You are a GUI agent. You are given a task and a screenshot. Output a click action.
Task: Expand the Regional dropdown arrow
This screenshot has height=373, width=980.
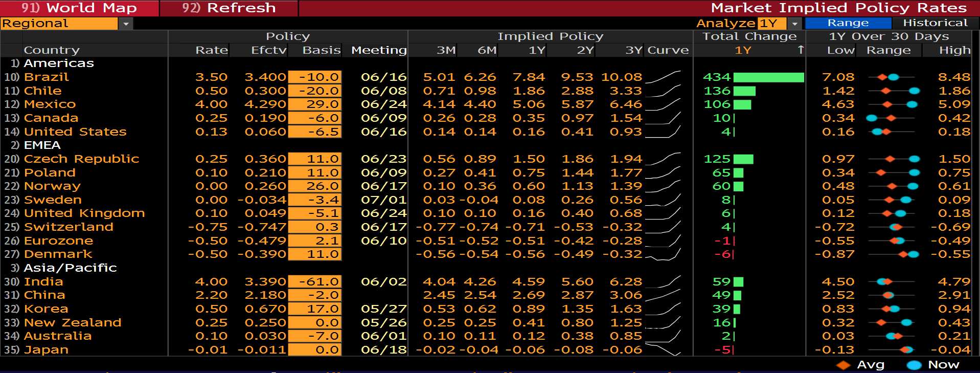coord(126,24)
